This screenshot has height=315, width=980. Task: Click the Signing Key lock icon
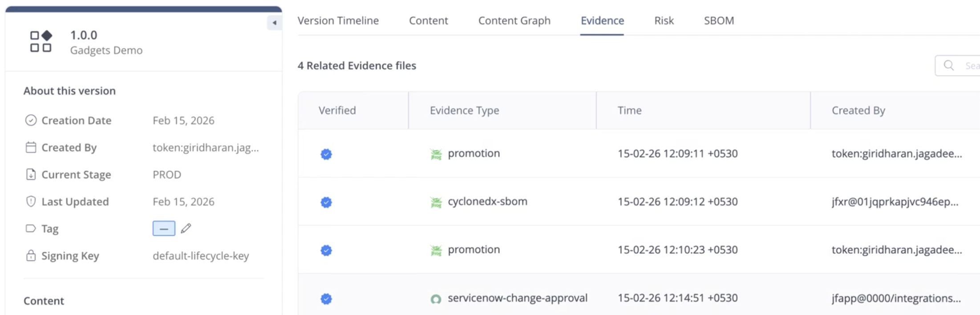tap(31, 255)
